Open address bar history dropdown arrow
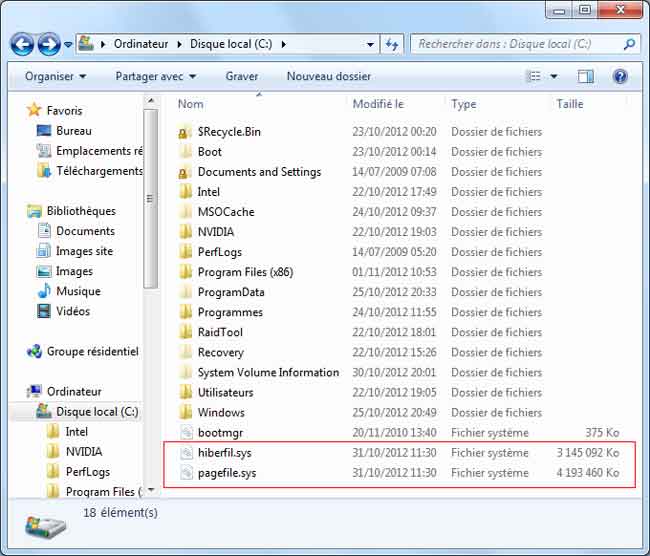The width and height of the screenshot is (650, 556). (370, 44)
